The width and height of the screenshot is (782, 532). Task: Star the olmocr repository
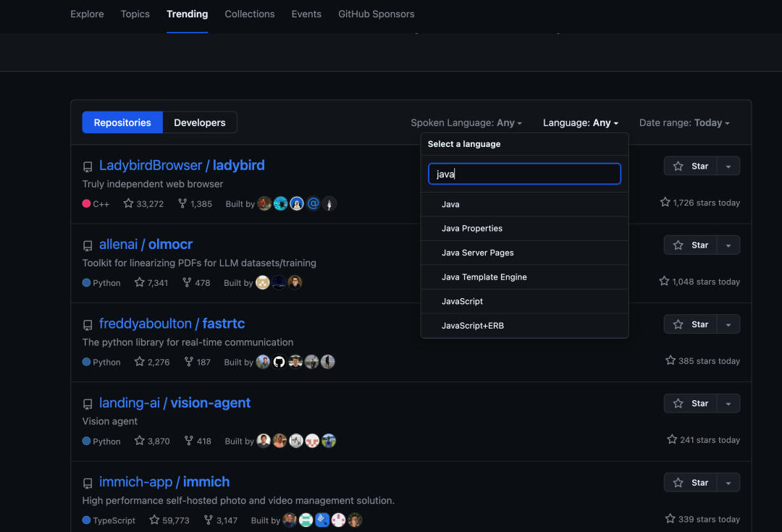point(690,245)
